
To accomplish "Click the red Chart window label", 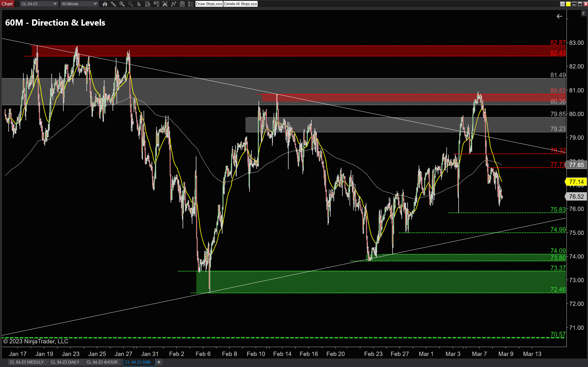I will tap(7, 4).
